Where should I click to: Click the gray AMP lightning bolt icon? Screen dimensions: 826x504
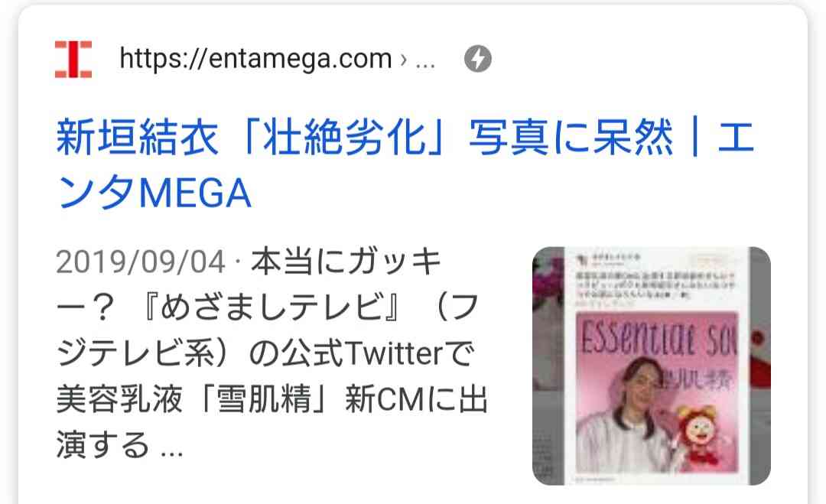pos(478,58)
